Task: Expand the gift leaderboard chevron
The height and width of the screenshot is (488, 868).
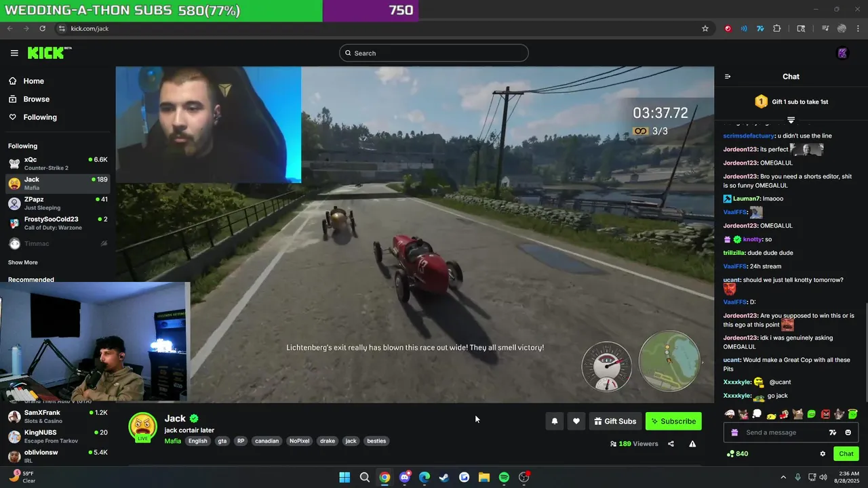Action: tap(791, 120)
